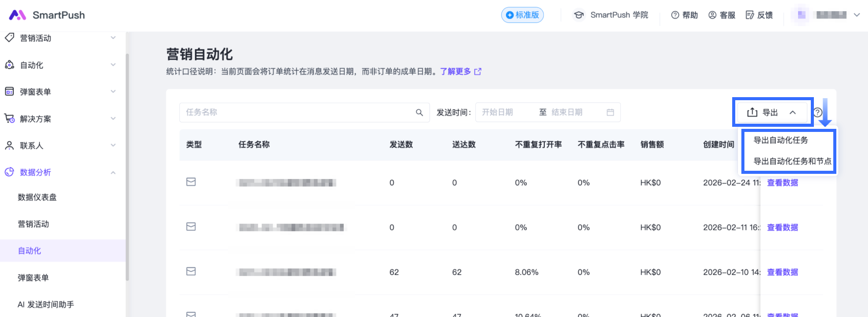Click the SmartPush logo icon
868x317 pixels.
pos(17,15)
